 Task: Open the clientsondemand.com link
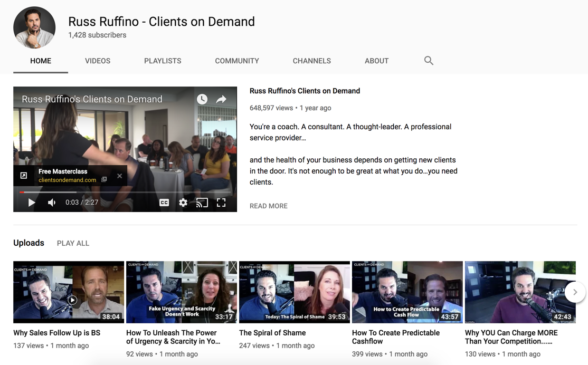click(x=68, y=180)
